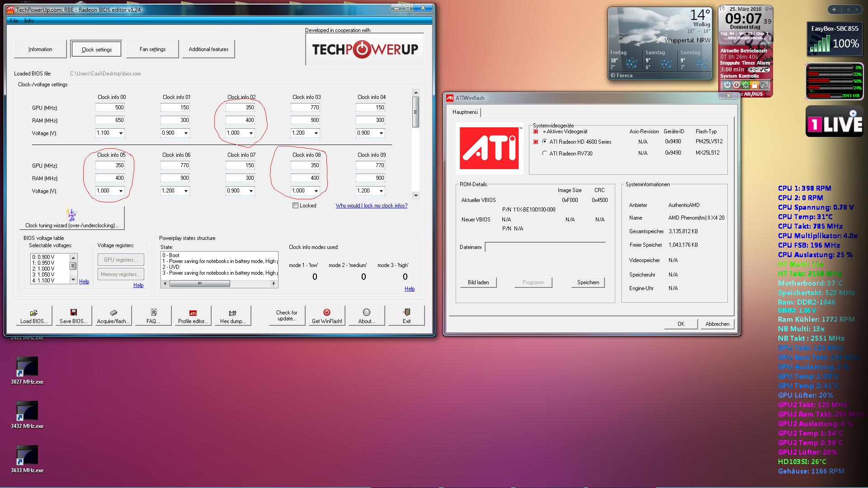The height and width of the screenshot is (488, 868).
Task: Select ATI Radeon RV730 radio button
Action: pos(544,153)
